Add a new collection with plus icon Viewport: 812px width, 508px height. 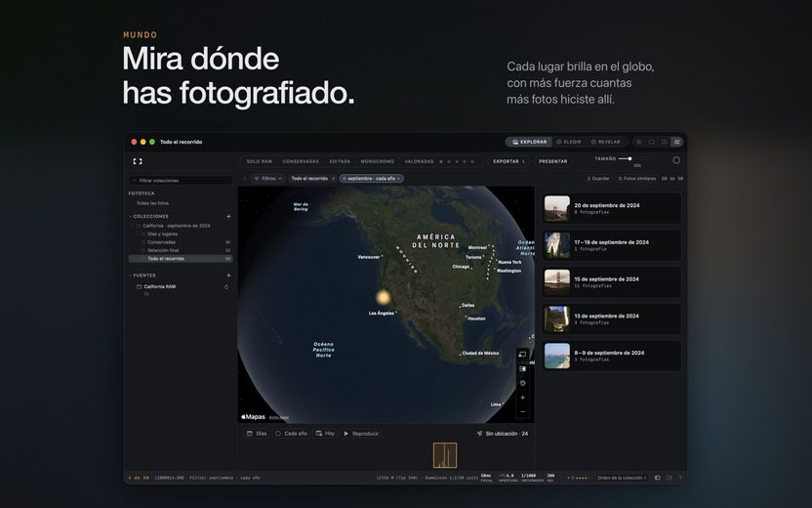tap(228, 216)
